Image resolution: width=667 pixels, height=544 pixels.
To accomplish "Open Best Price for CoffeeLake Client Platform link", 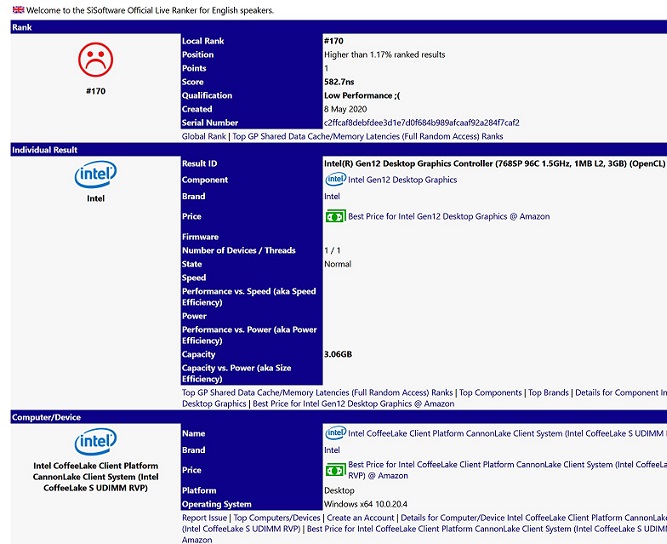I will (507, 470).
